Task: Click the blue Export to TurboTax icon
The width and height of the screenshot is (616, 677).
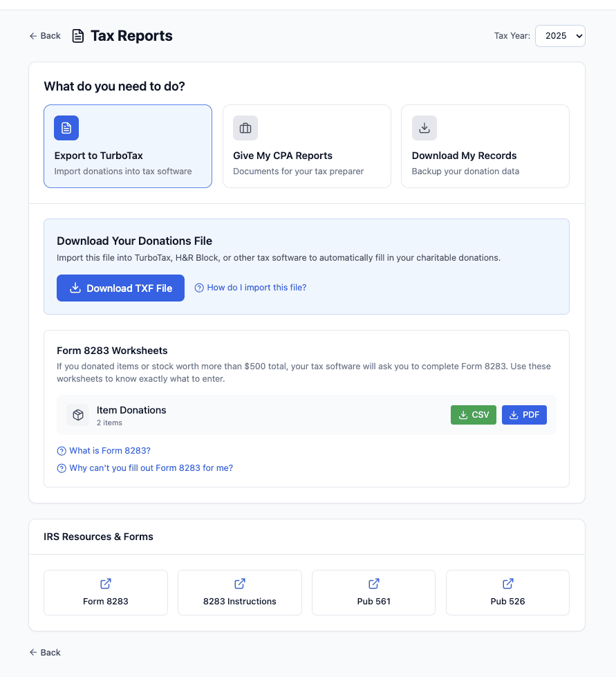Action: 66,128
